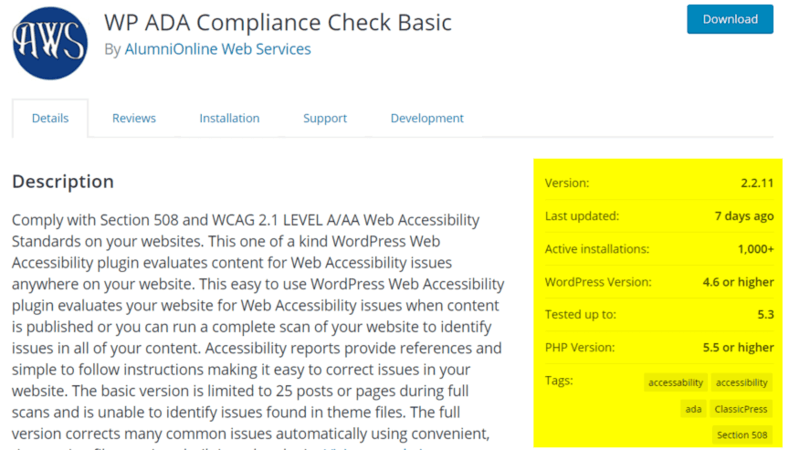Click the 'accessability' tag

[x=675, y=383]
